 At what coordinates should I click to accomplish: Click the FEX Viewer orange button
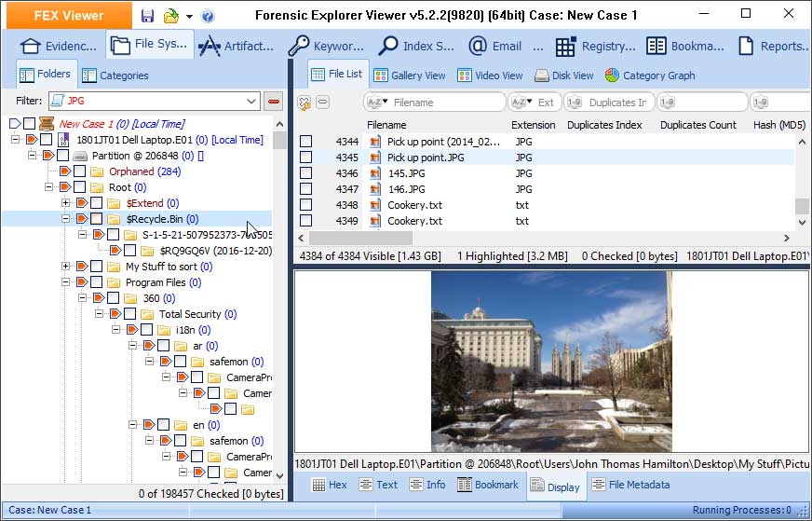pos(69,16)
